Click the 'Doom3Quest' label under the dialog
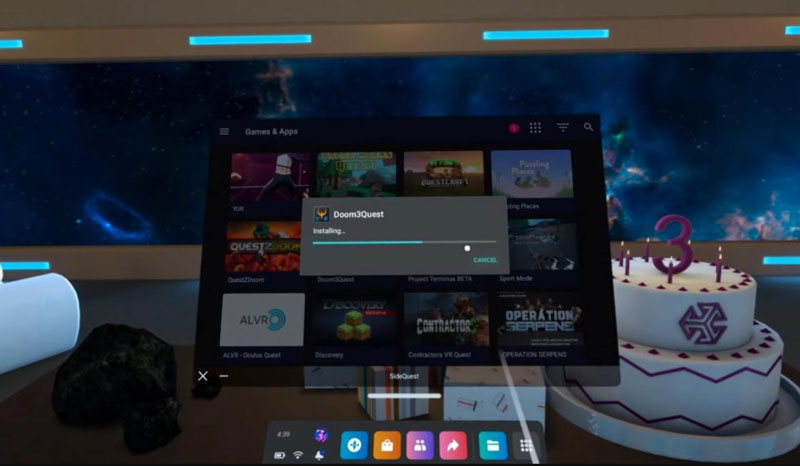 click(x=336, y=280)
